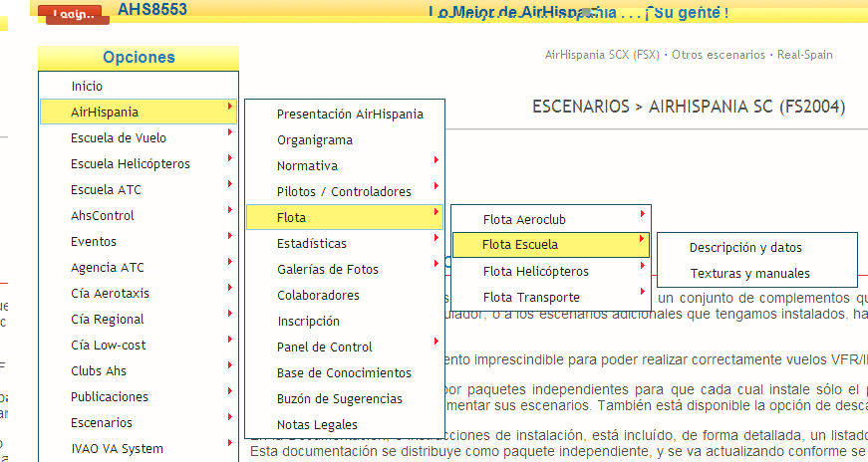Select Descripción y datos submenu item
The height and width of the screenshot is (462, 868).
tap(745, 248)
